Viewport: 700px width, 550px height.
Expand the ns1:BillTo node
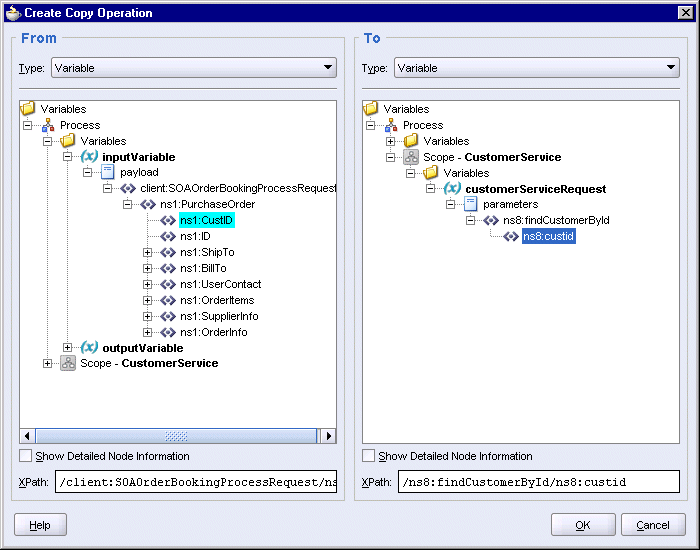click(147, 268)
